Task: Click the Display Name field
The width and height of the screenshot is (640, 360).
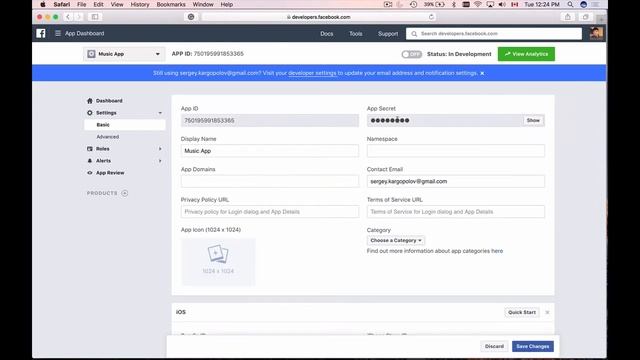Action: (x=269, y=151)
